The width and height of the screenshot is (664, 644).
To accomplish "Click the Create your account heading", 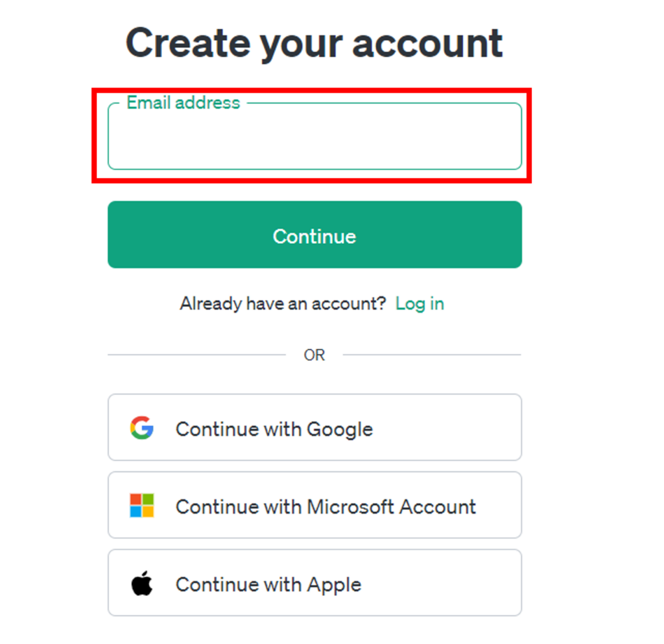I will [314, 43].
